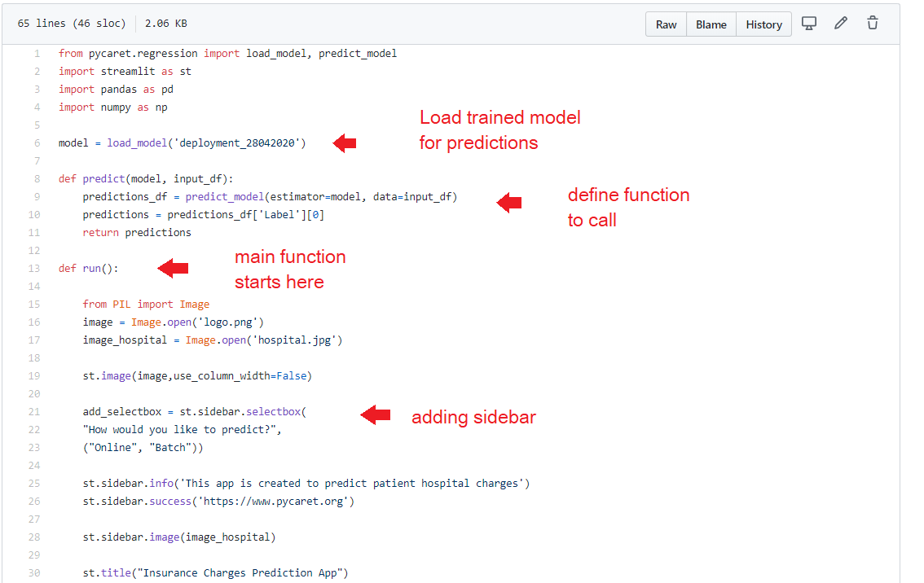
Task: Select line number 6 in the gutter
Action: (x=36, y=143)
